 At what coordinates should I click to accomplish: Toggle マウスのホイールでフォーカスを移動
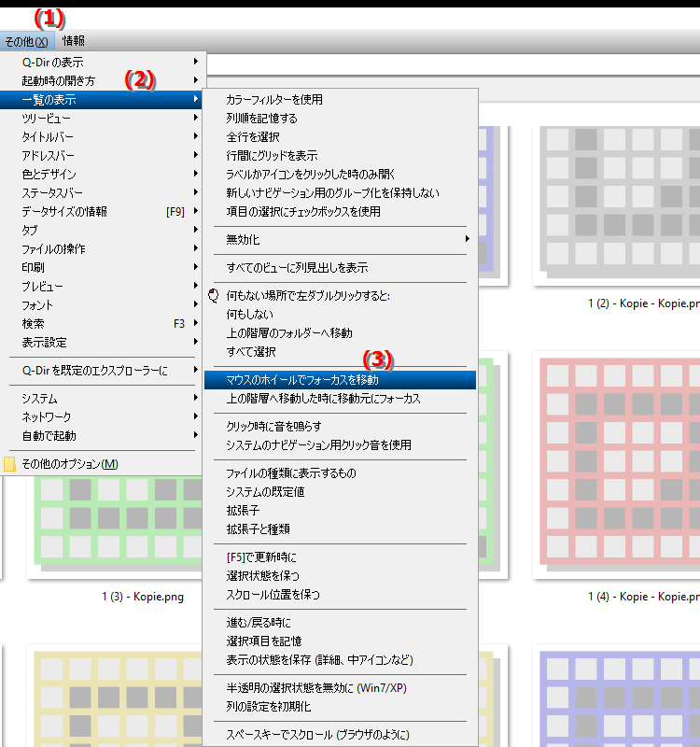[340, 380]
